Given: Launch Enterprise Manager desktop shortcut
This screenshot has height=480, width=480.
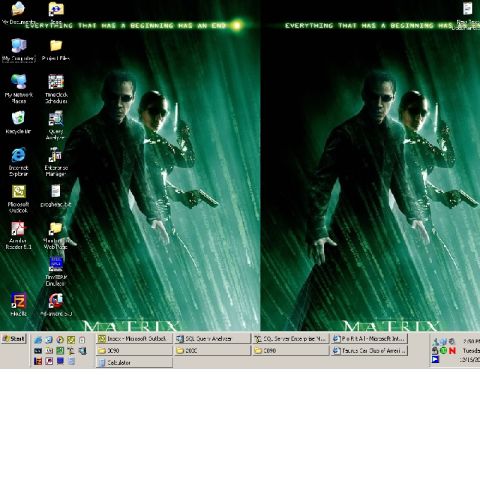Looking at the screenshot, I should click(56, 162).
